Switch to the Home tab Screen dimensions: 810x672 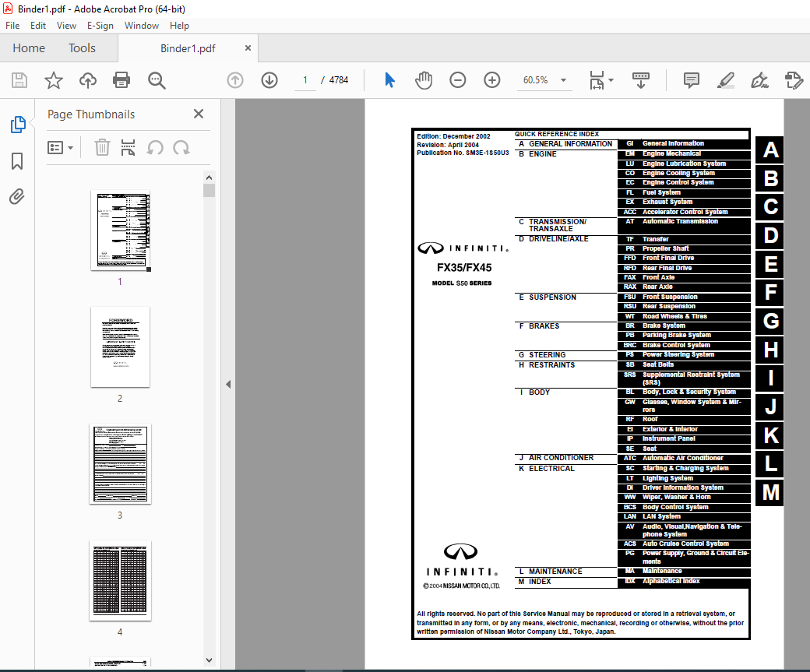[x=29, y=48]
